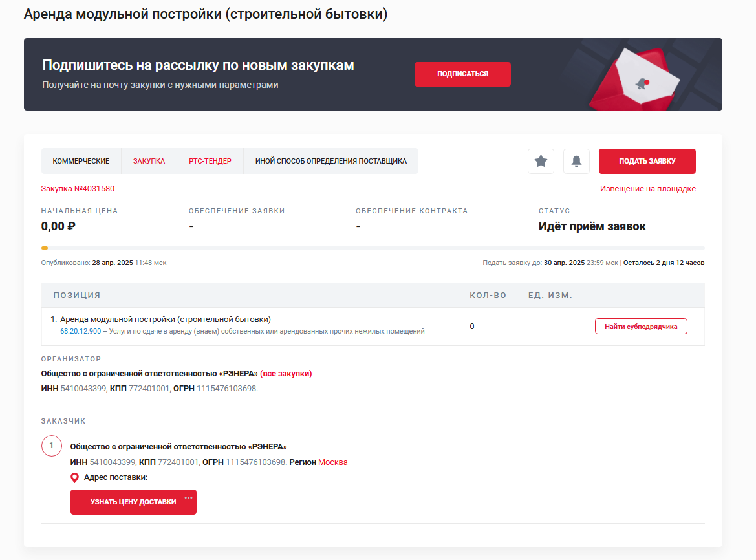The height and width of the screenshot is (560, 756).
Task: Click quantity value 0 in position row
Action: click(472, 327)
